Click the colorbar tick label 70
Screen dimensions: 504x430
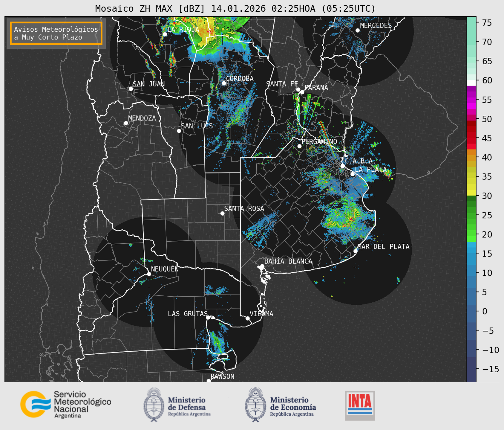[x=487, y=42]
